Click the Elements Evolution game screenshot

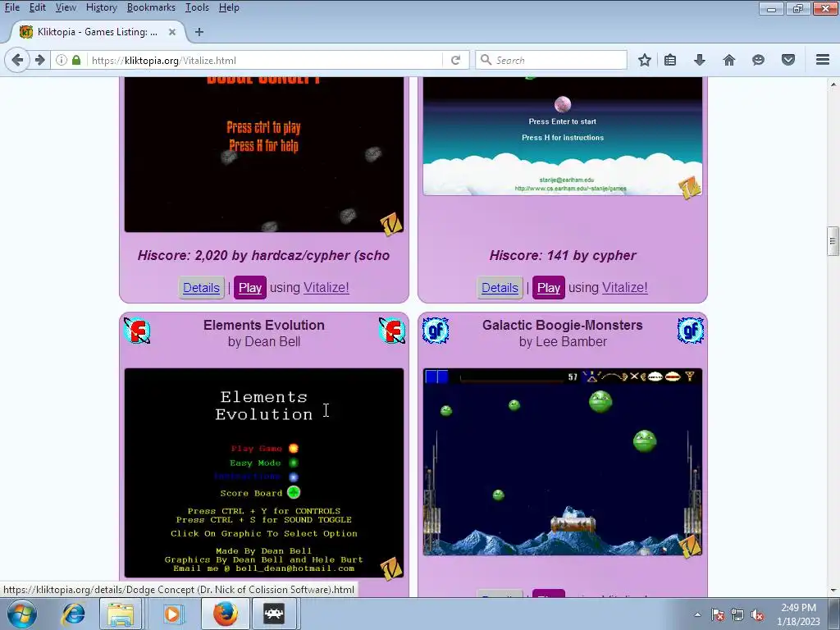click(264, 473)
